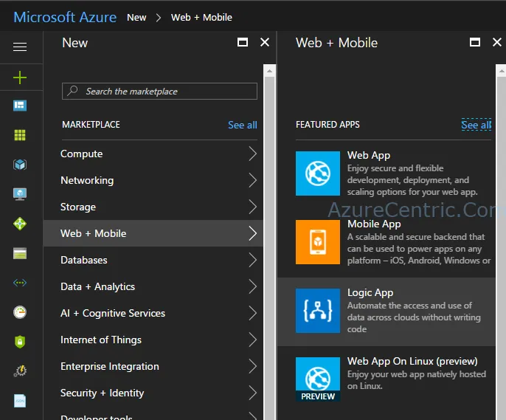Close the Web + Mobile blade
Image resolution: width=506 pixels, height=420 pixels.
(x=497, y=42)
